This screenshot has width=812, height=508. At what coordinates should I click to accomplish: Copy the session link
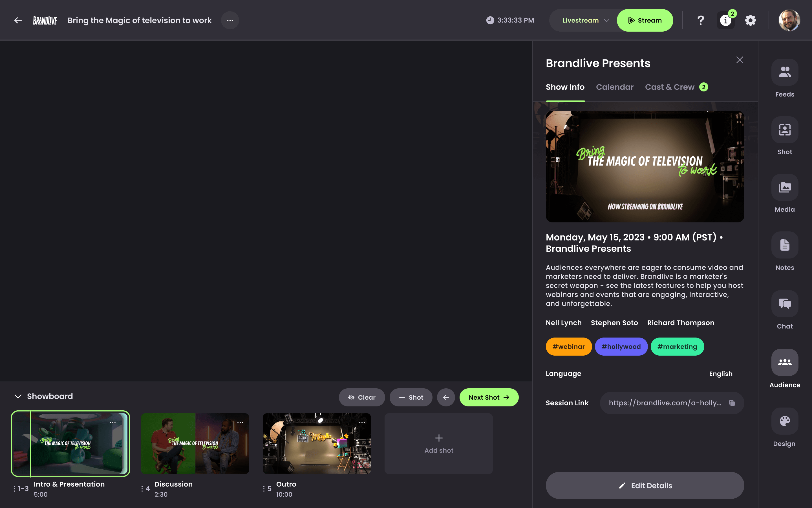[732, 403]
